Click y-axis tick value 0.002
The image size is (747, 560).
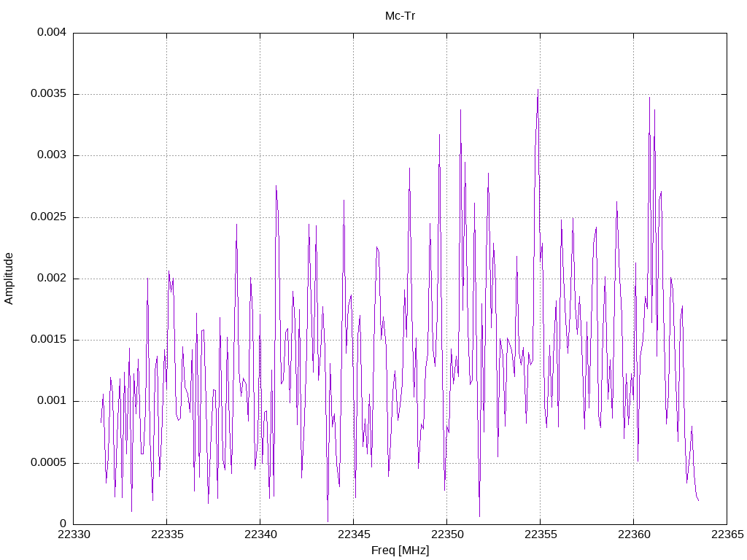tap(52, 278)
